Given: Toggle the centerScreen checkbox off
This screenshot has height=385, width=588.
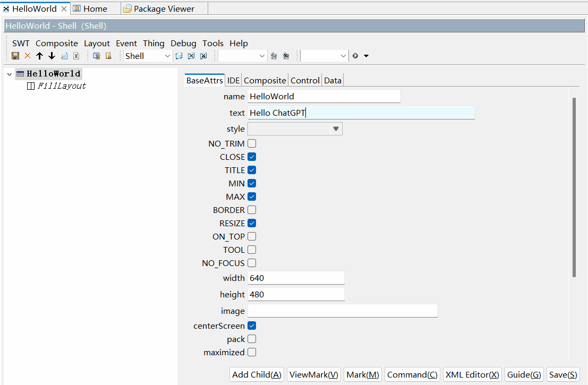Looking at the screenshot, I should 252,326.
